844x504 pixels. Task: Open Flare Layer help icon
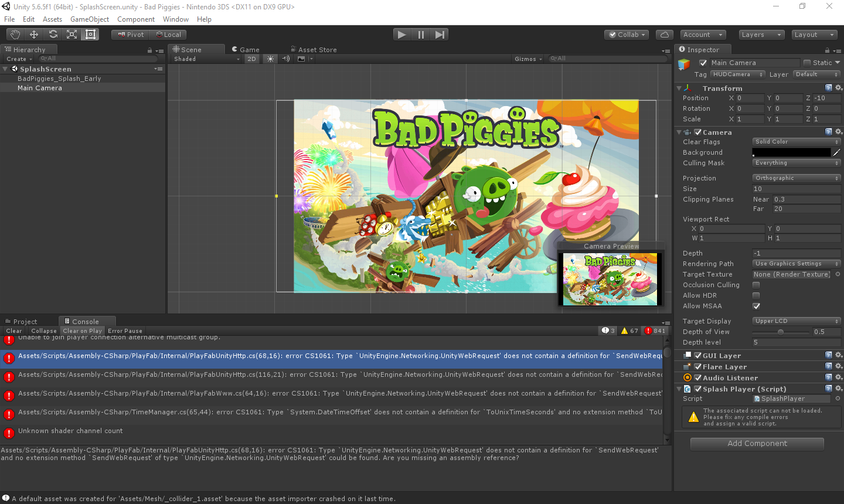click(829, 366)
